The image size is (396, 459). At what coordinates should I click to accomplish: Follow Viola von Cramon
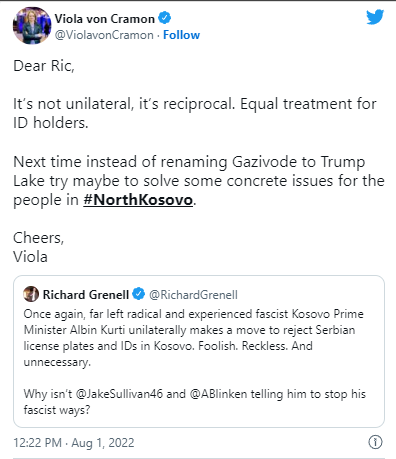point(181,35)
